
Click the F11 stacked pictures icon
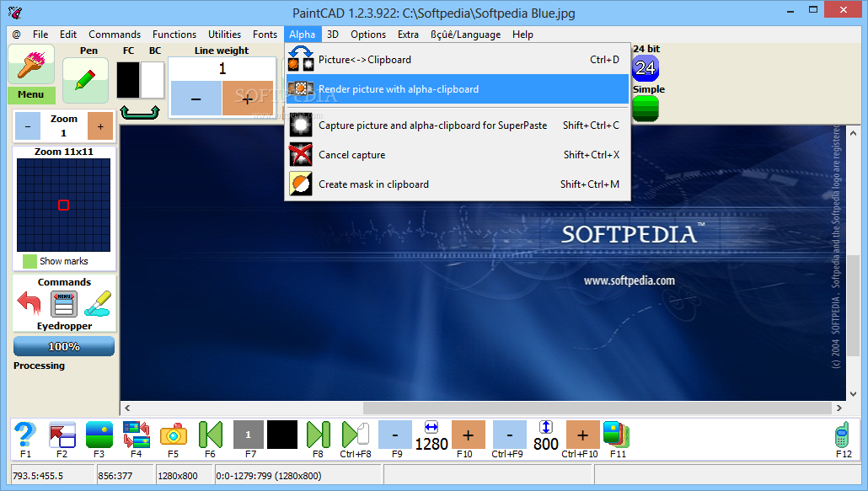[616, 435]
